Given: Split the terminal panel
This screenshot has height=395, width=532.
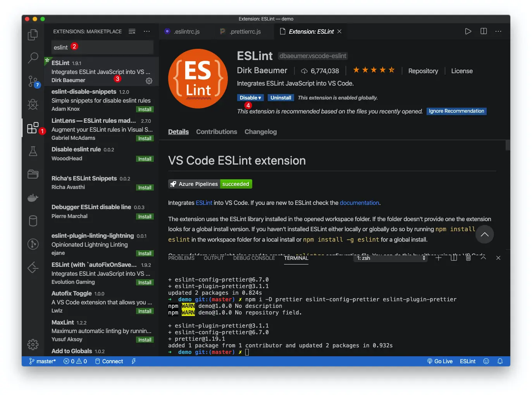Looking at the screenshot, I should tap(454, 258).
